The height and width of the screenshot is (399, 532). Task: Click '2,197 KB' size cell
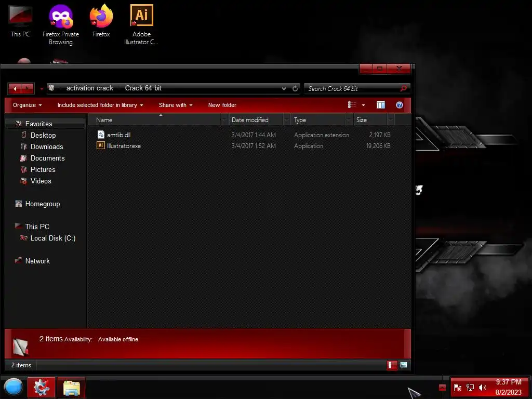pyautogui.click(x=380, y=135)
